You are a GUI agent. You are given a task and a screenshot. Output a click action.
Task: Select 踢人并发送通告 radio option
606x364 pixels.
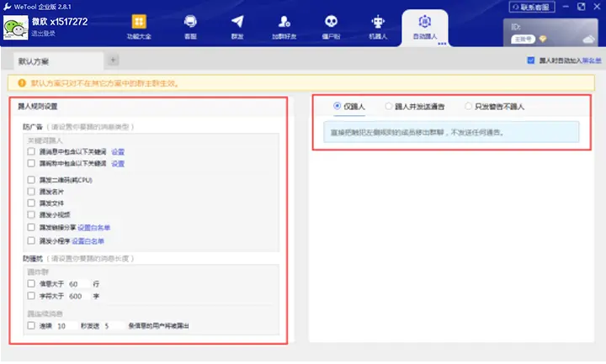(x=389, y=107)
